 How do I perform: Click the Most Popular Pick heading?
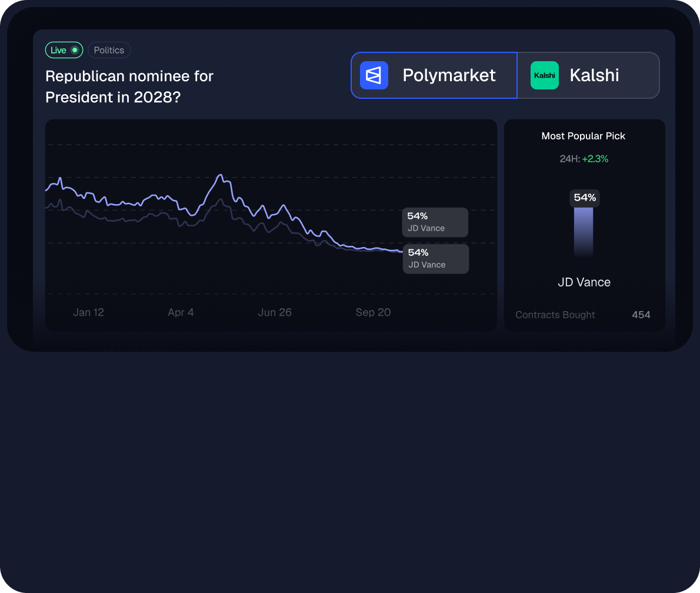point(584,136)
